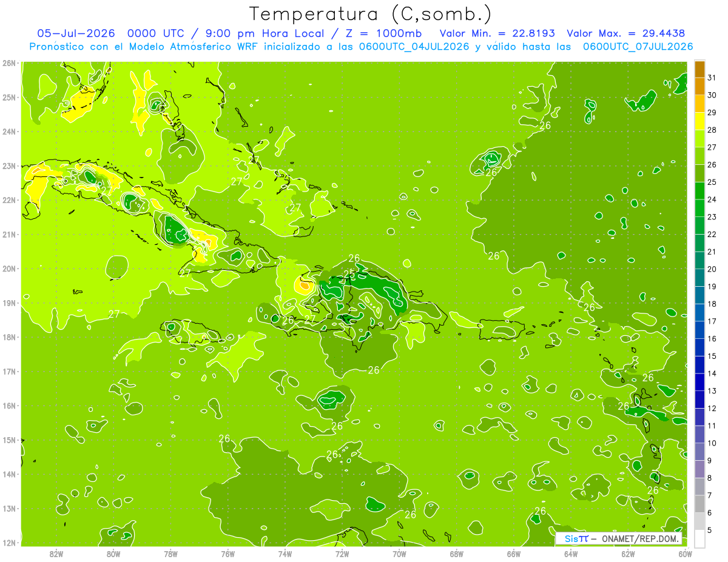Viewport: 728px width, 562px height.
Task: Click the 26N latitude axis label
Action: tap(9, 63)
